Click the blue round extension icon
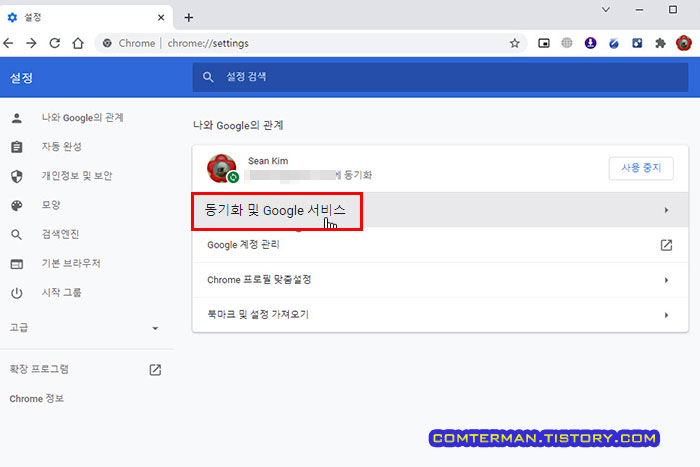Viewport: 700px width, 467px height. (x=614, y=43)
